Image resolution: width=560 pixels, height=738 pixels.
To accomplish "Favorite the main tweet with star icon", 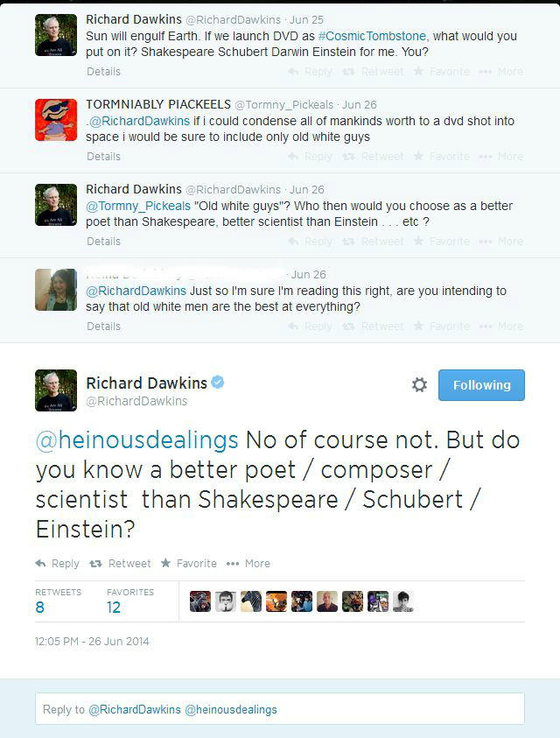I will click(x=188, y=564).
